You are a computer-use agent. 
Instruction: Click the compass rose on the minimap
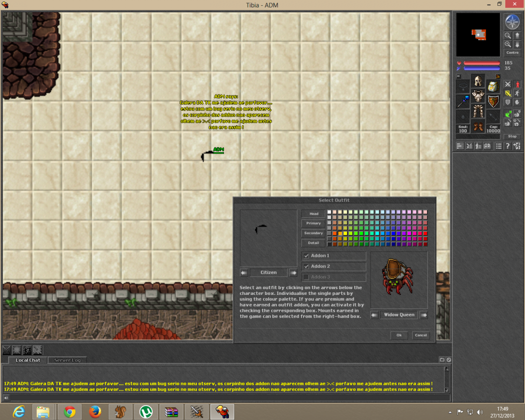(512, 21)
